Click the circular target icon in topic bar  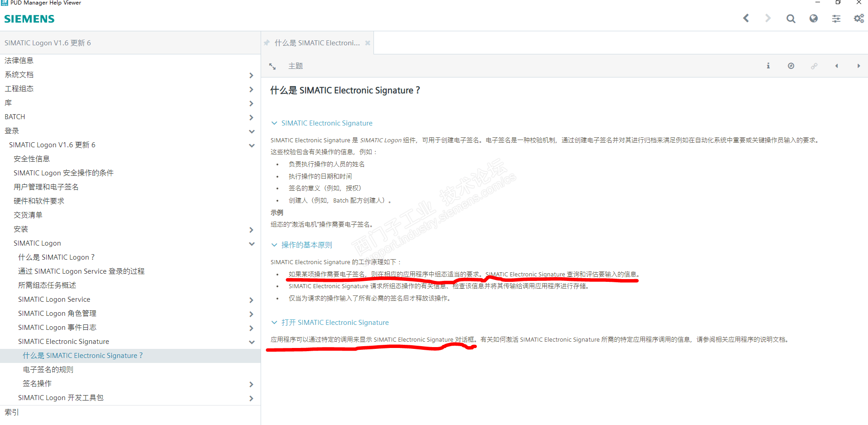(791, 66)
